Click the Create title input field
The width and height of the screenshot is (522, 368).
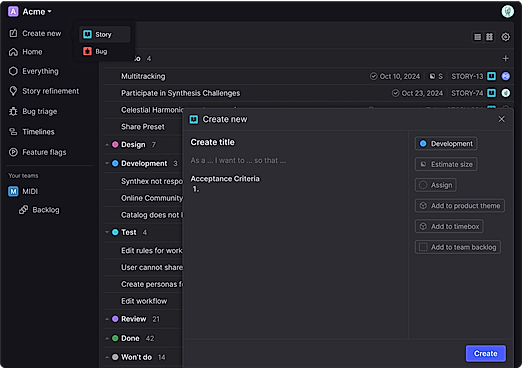tap(212, 142)
